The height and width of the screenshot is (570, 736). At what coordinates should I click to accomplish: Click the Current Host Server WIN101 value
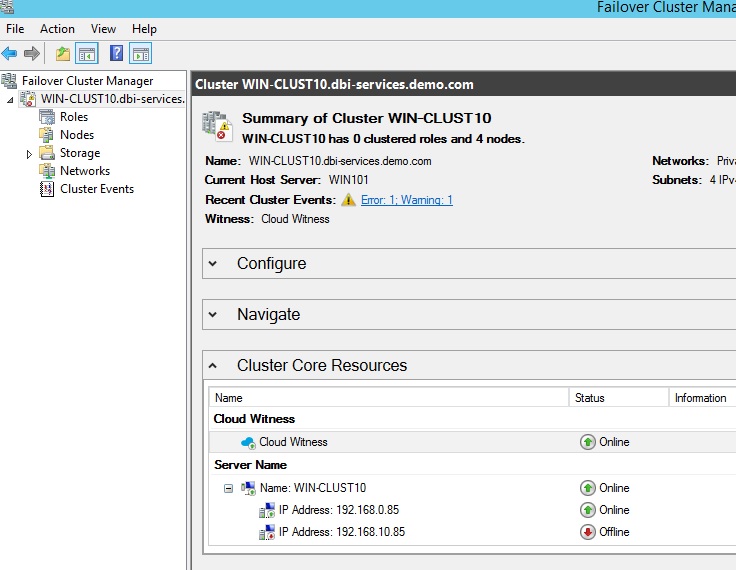click(348, 180)
